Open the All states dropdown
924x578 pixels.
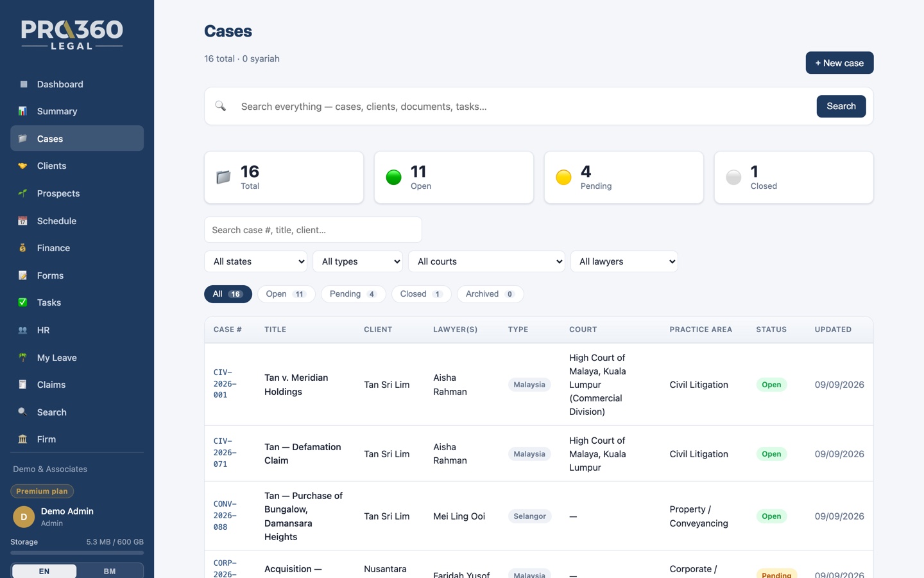point(256,261)
